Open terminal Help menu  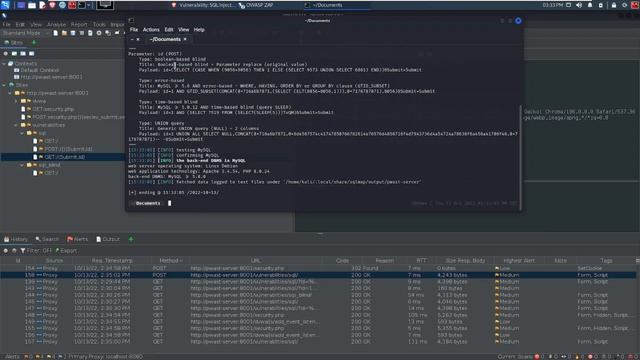pyautogui.click(x=199, y=29)
